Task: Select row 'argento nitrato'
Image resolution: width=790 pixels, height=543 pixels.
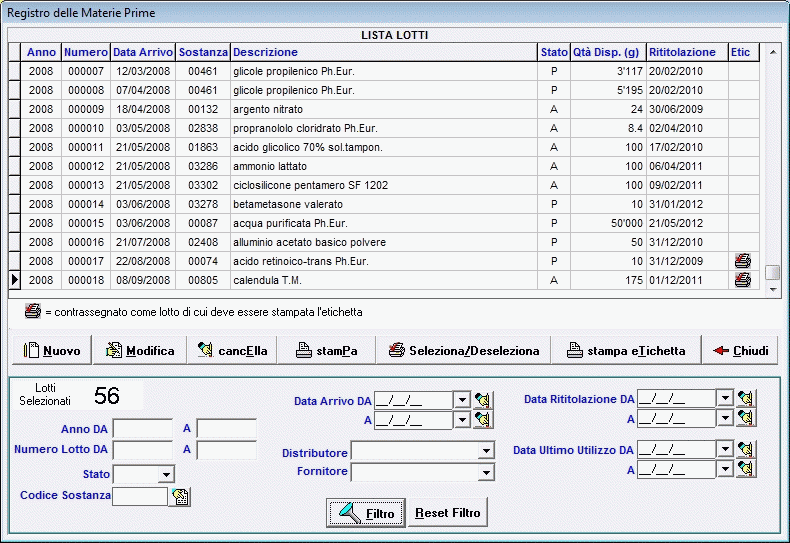Action: coord(384,109)
